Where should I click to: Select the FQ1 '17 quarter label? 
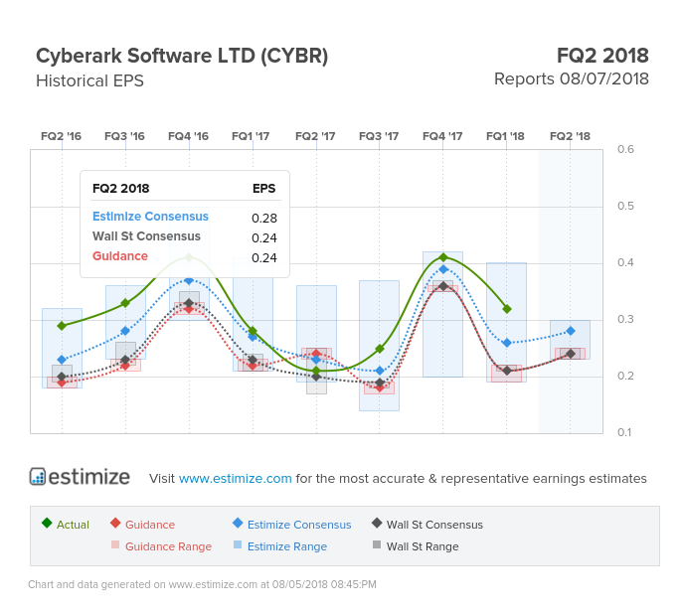point(252,136)
